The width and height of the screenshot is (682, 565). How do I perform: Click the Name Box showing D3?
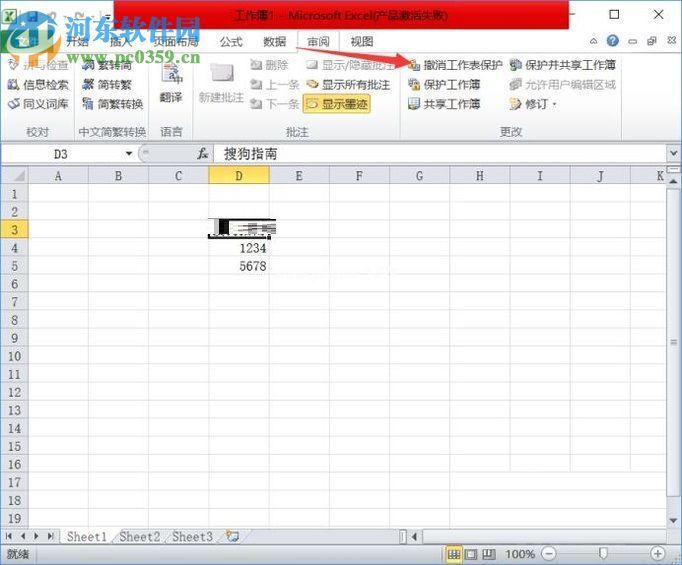(61, 154)
